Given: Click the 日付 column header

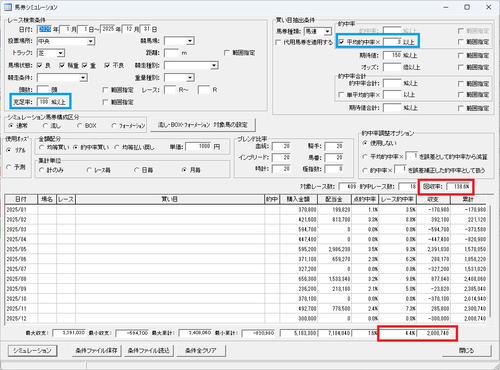Looking at the screenshot, I should [21, 199].
